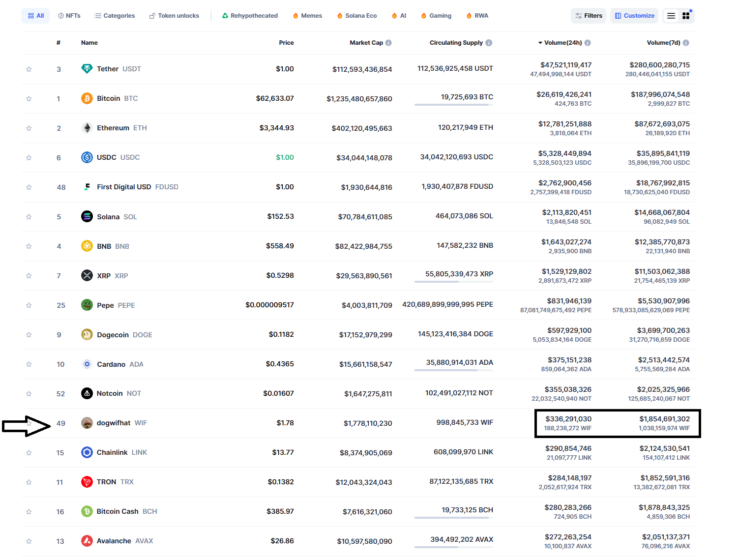Image resolution: width=738 pixels, height=560 pixels.
Task: Click the Solana coin logo icon
Action: pyautogui.click(x=87, y=216)
